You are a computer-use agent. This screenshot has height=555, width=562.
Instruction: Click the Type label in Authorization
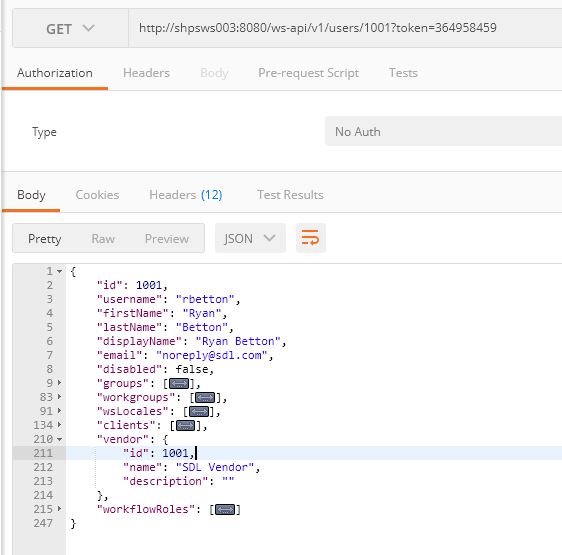click(x=44, y=132)
